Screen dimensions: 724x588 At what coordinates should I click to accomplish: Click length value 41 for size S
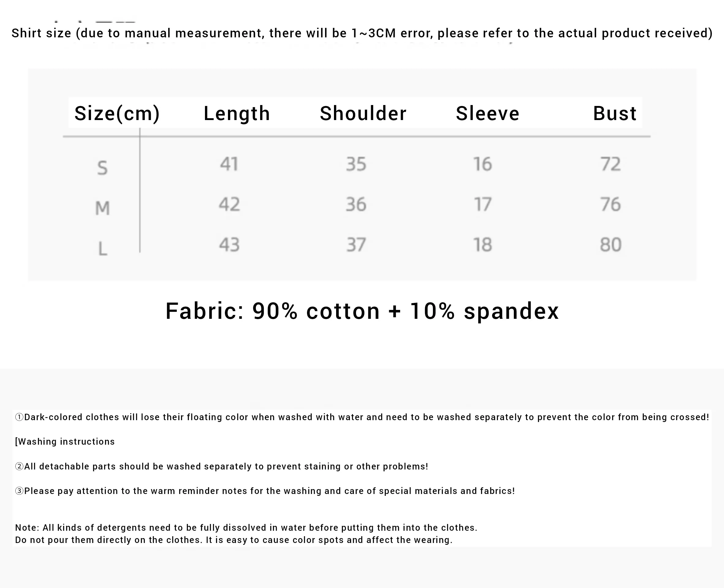(229, 164)
